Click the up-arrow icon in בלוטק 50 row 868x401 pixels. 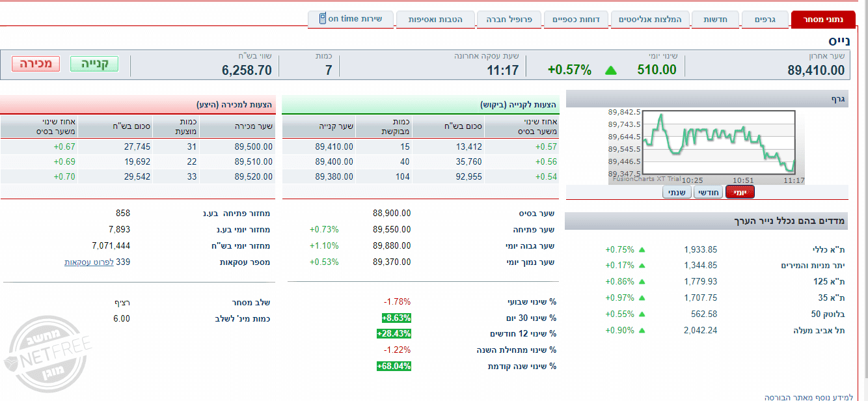coord(642,314)
